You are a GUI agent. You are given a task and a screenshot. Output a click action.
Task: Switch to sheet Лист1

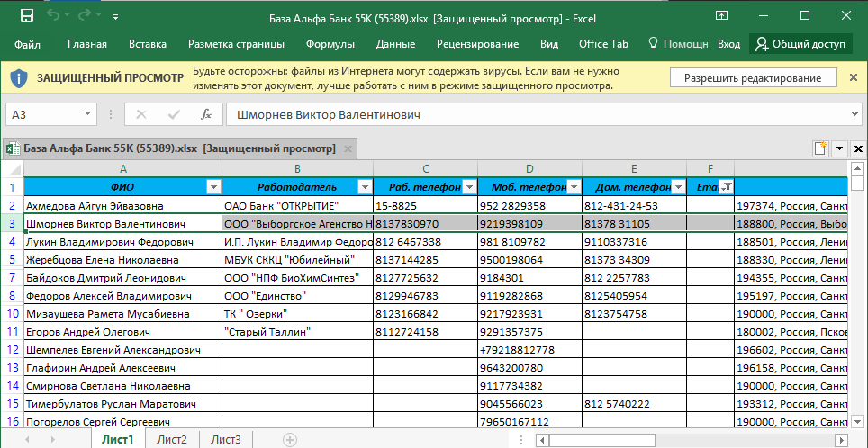117,440
